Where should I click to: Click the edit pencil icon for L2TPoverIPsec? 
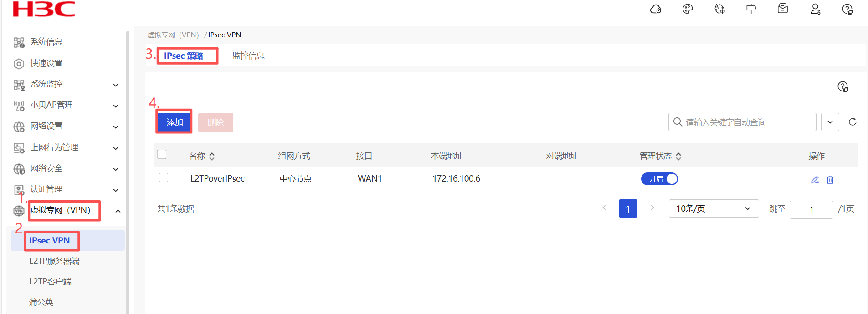[x=815, y=180]
